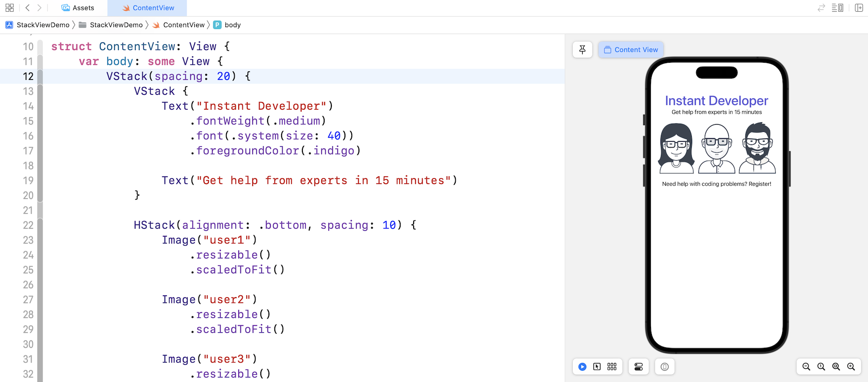Add a new editor on the right
The width and height of the screenshot is (868, 382).
click(x=859, y=8)
